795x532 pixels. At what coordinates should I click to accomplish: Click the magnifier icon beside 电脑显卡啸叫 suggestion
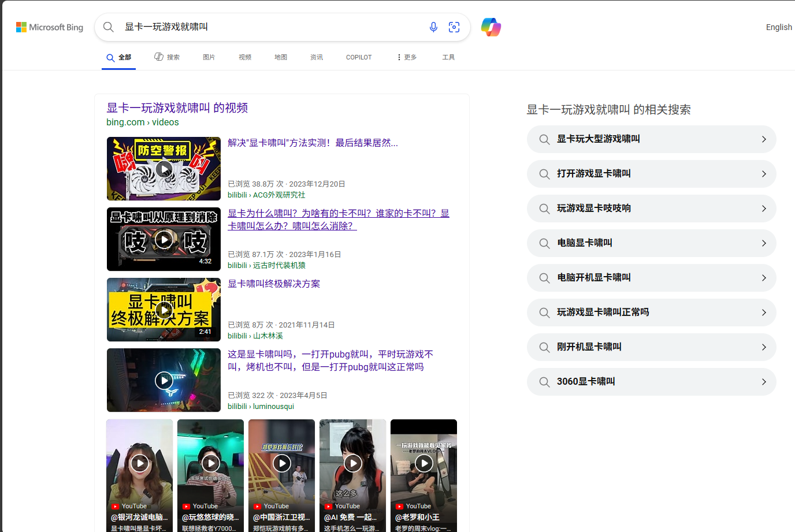pos(544,243)
